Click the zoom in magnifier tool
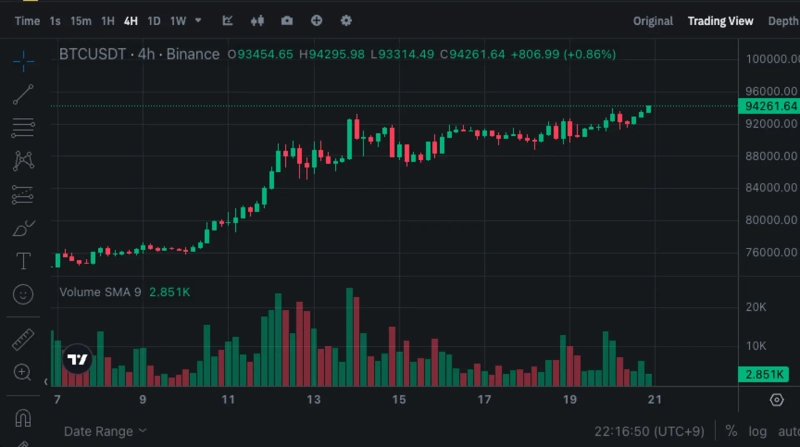This screenshot has width=800, height=447. click(x=24, y=372)
